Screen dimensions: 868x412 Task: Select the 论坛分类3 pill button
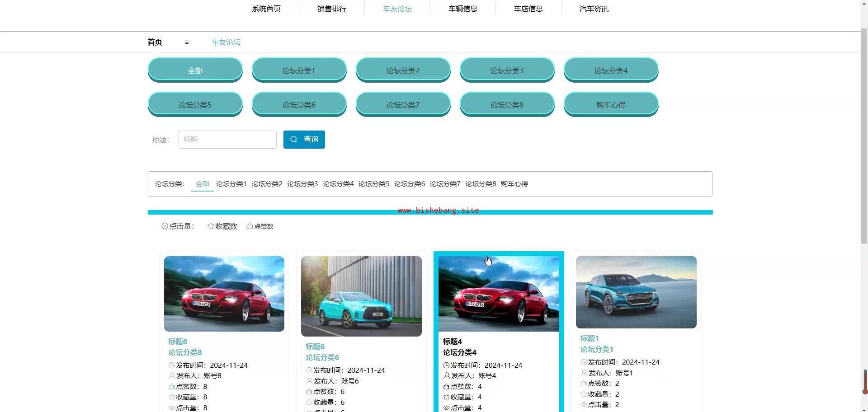[507, 70]
